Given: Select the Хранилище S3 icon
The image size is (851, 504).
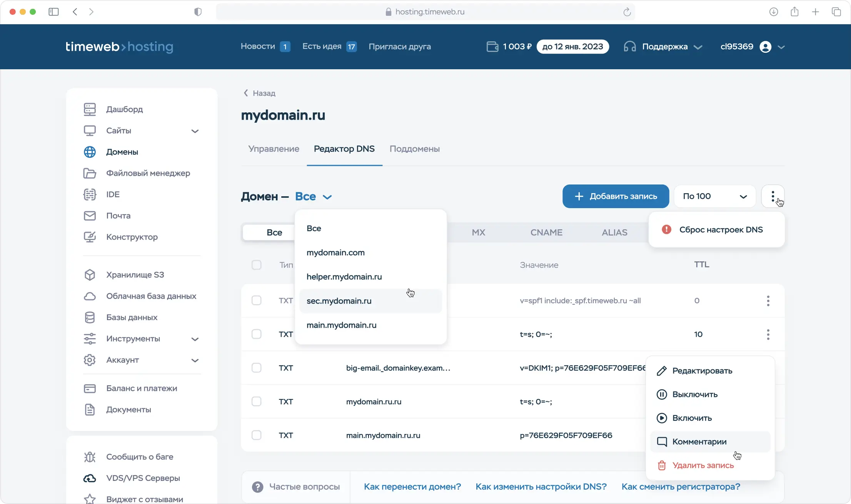Looking at the screenshot, I should tap(90, 274).
